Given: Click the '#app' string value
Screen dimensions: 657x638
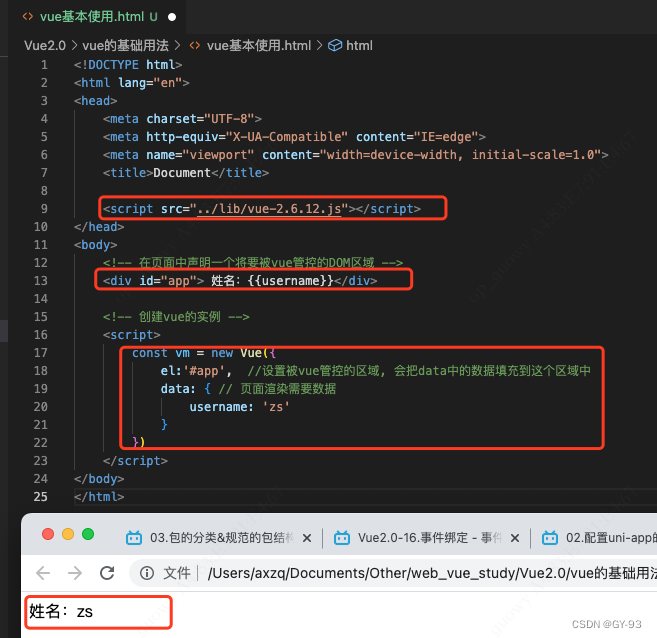Looking at the screenshot, I should (204, 371).
